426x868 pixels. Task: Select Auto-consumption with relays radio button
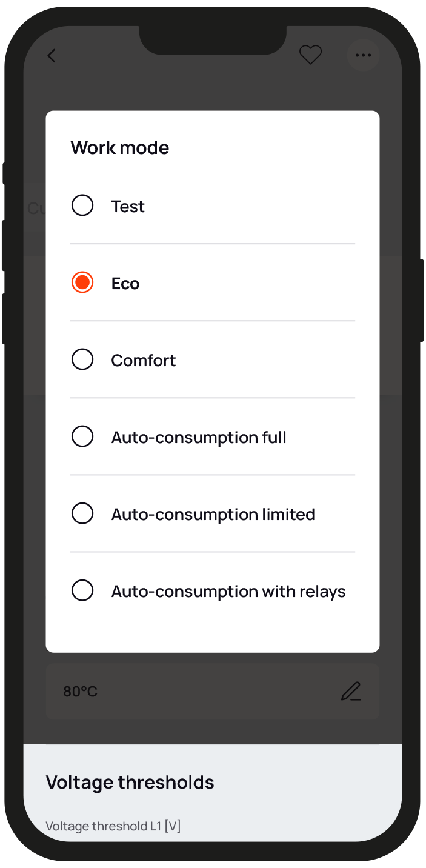pos(82,590)
